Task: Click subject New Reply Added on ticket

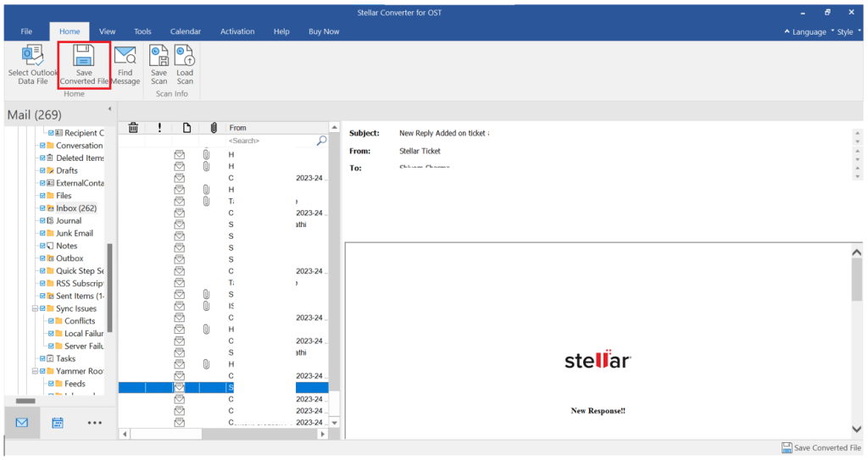Action: click(443, 133)
